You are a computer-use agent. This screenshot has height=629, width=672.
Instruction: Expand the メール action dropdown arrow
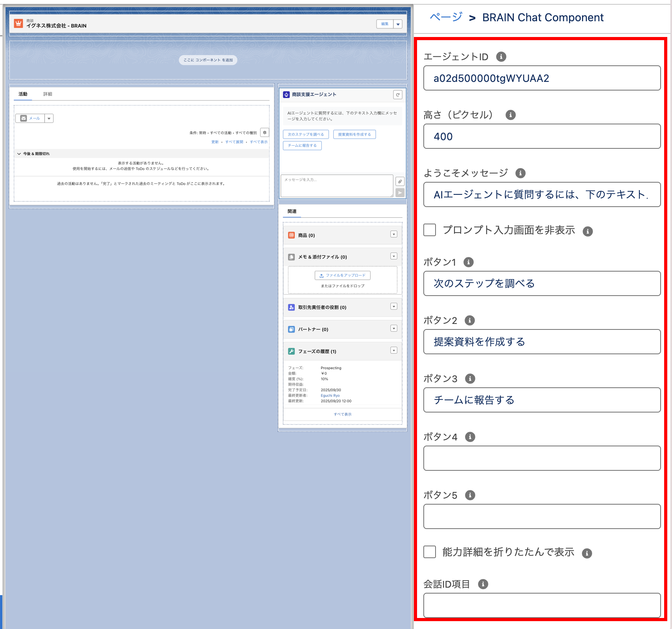coord(49,118)
